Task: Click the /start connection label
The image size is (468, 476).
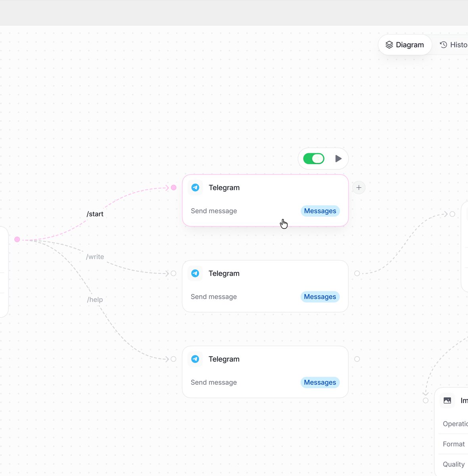Action: coord(95,214)
